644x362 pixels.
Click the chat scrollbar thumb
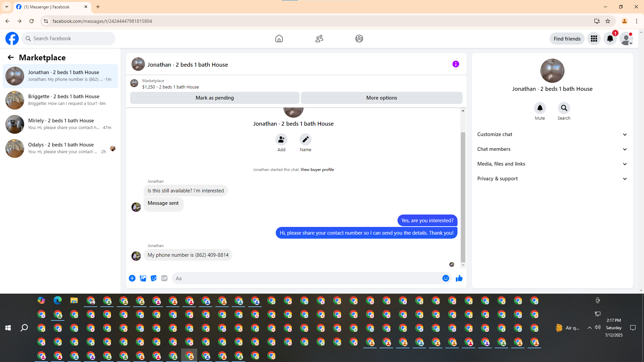click(x=463, y=197)
